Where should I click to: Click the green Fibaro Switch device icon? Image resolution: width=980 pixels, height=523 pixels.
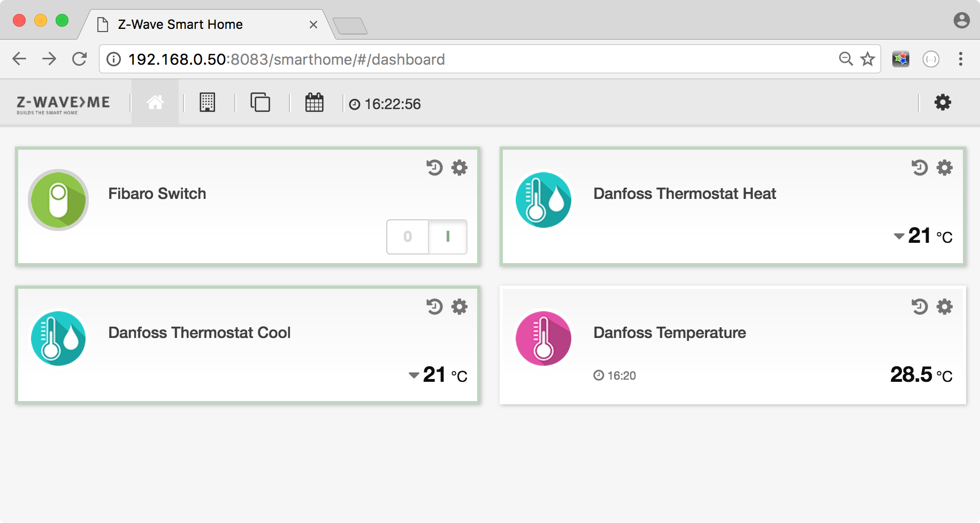tap(58, 200)
